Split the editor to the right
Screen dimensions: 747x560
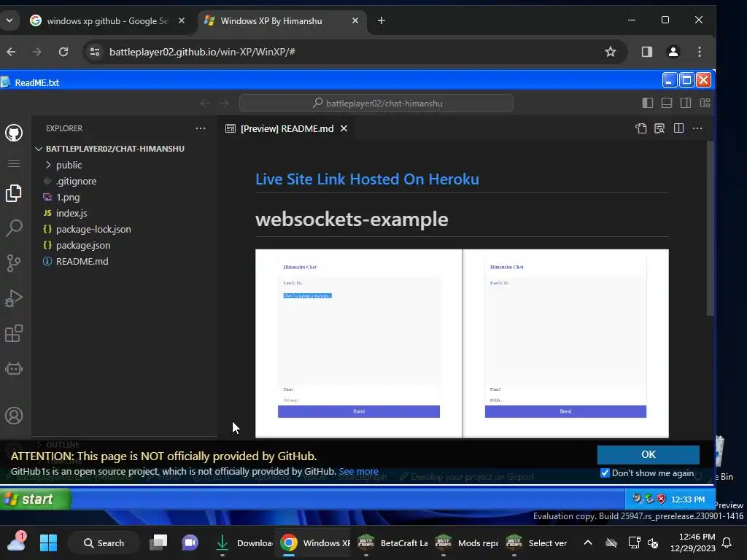[x=678, y=128]
